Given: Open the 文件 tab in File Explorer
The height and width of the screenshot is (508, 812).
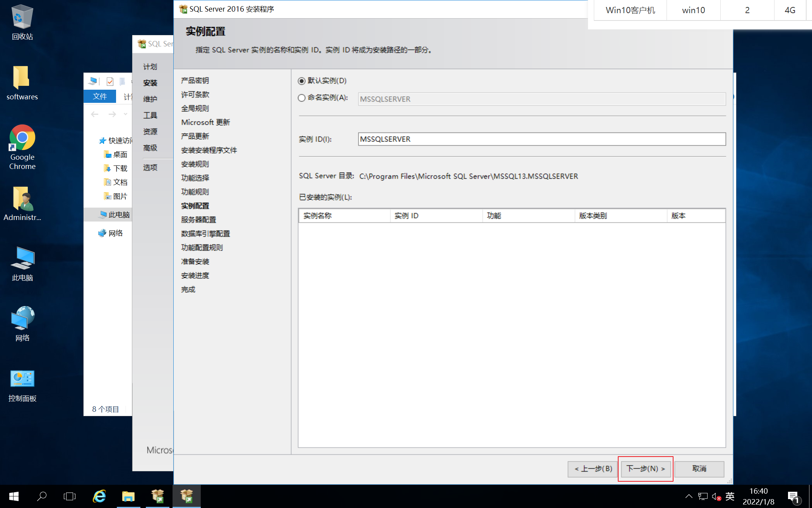Looking at the screenshot, I should point(100,96).
